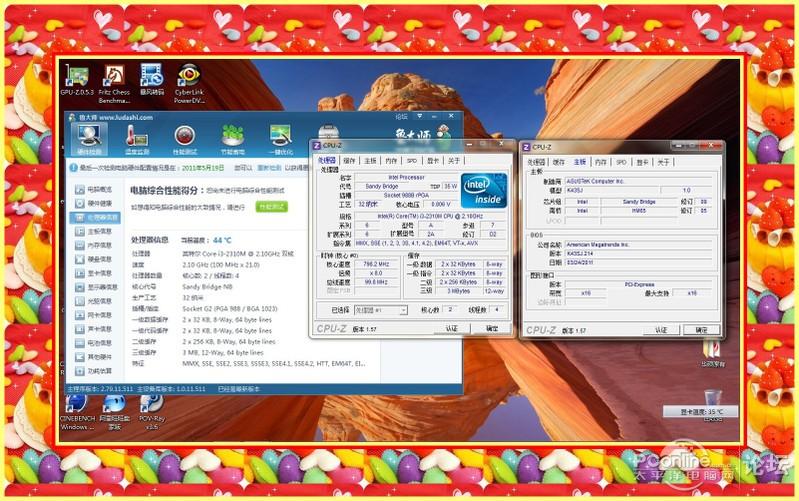Select highlighted 处理器信息 processor info sidebar entry
Viewport: 799px width, 501px height.
(95, 218)
